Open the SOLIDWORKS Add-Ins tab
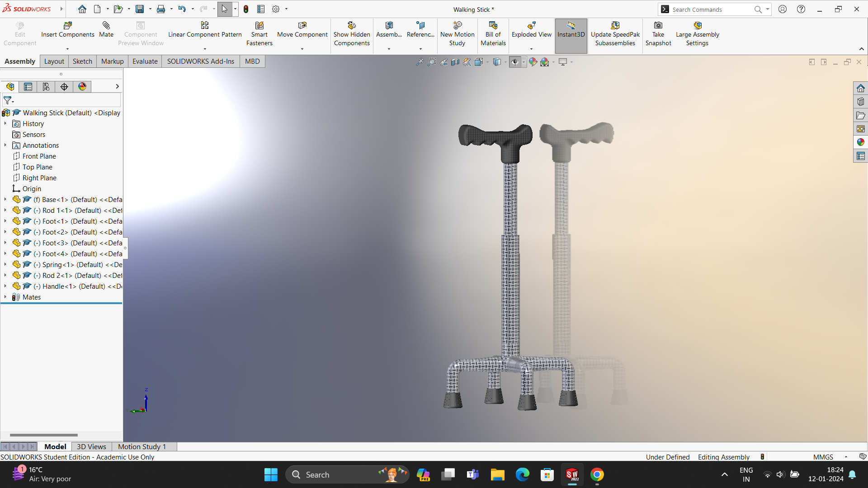The image size is (868, 488). click(x=200, y=61)
